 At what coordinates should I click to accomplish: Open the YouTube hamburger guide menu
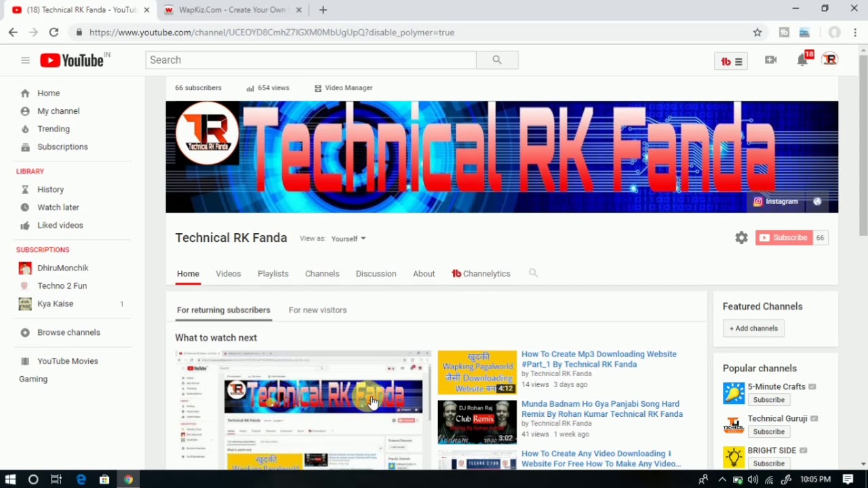click(x=25, y=60)
